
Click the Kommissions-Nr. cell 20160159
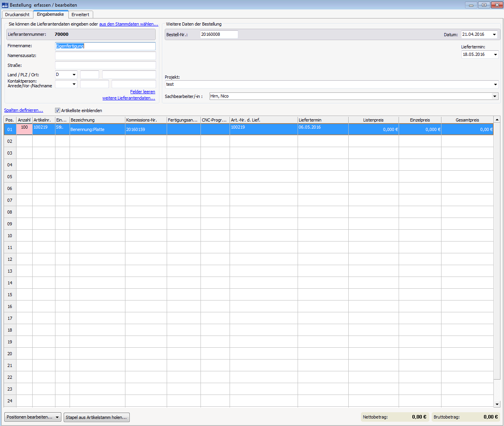point(146,129)
